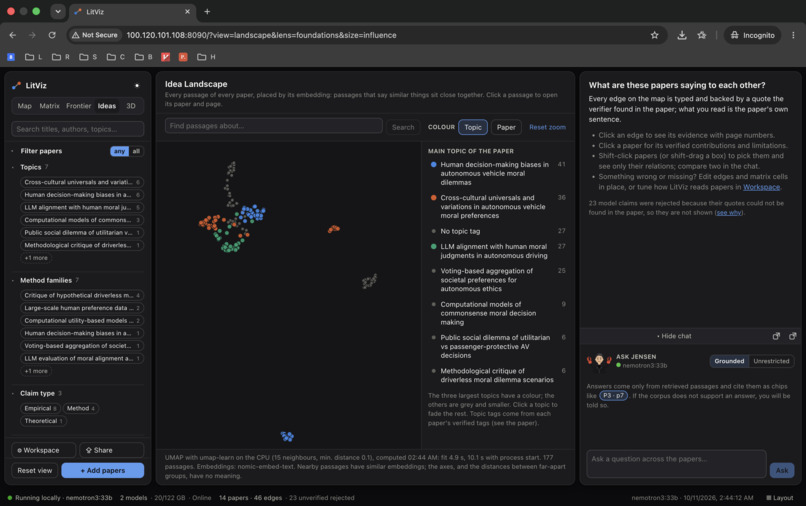Collapse the Topics section
806x506 pixels.
point(29,167)
